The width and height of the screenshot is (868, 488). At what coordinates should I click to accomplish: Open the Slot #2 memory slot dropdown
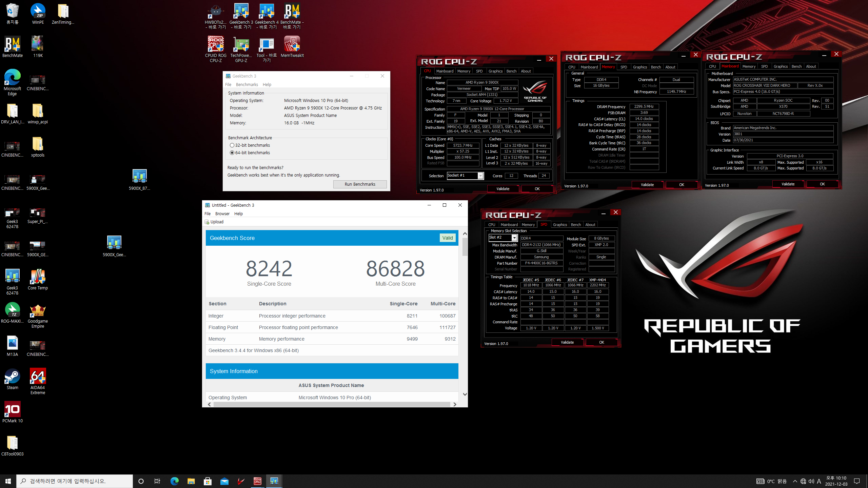(514, 238)
